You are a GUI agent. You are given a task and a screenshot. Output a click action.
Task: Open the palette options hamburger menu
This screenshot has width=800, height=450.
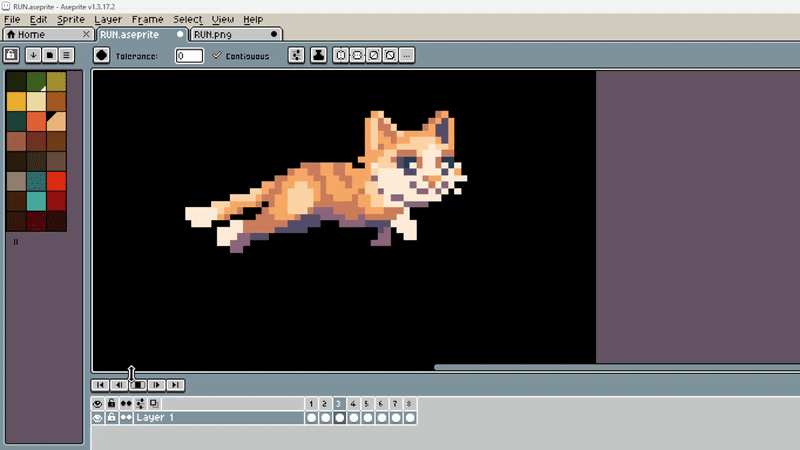click(x=66, y=55)
